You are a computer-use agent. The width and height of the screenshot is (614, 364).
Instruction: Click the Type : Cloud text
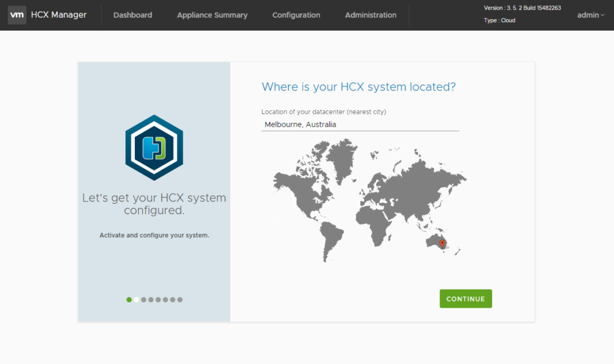tap(499, 20)
